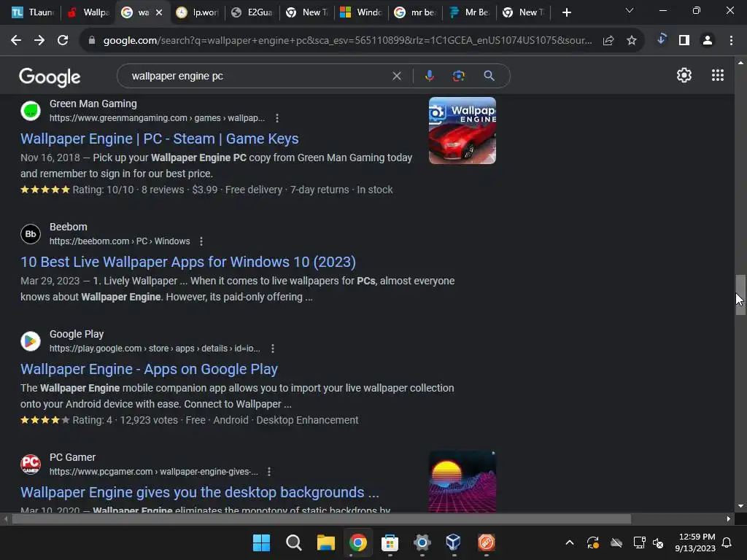Start voice search with microphone icon

(x=429, y=76)
